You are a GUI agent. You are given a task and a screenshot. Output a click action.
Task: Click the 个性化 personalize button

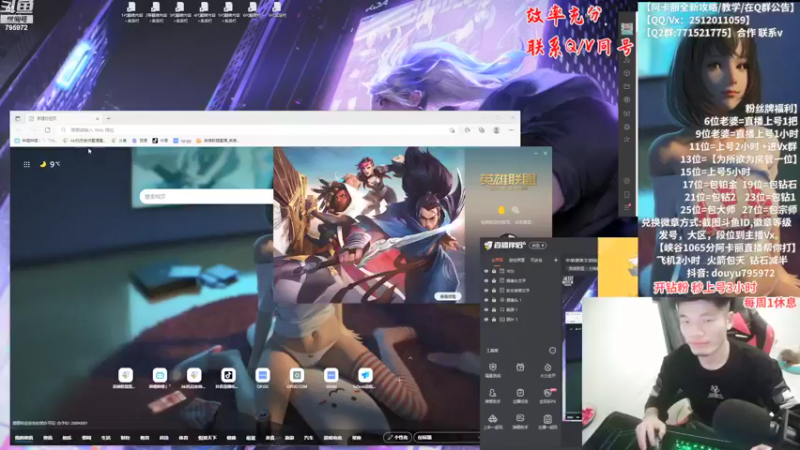(397, 437)
